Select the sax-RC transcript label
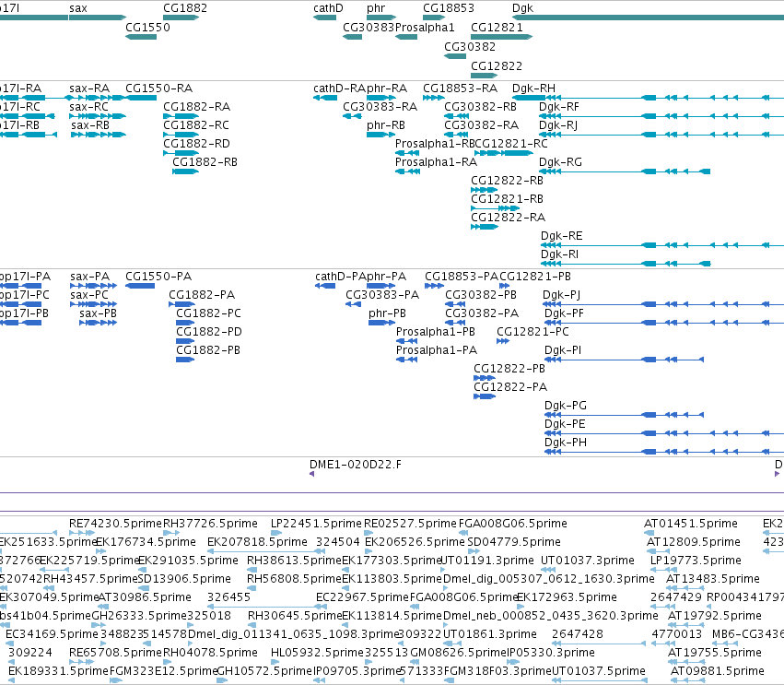 [x=89, y=107]
